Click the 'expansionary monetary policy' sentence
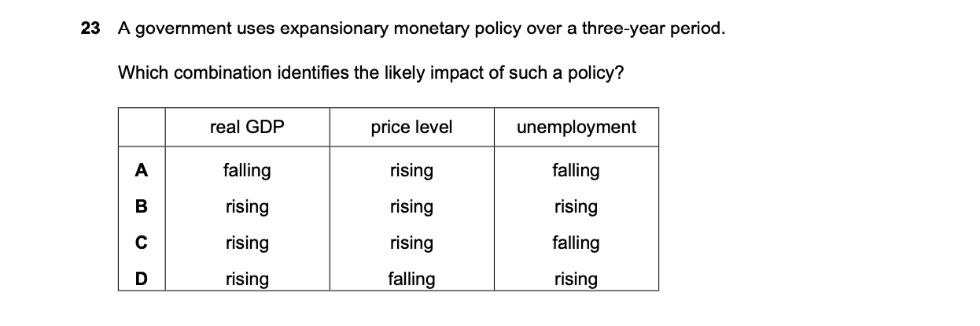Viewport: 980px width, 326px height. point(421,29)
